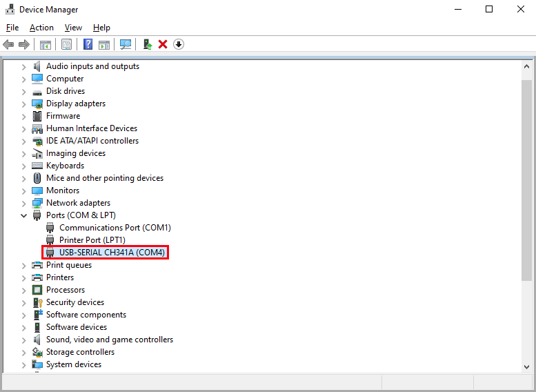Open the View menu
This screenshot has width=536, height=392.
(73, 28)
